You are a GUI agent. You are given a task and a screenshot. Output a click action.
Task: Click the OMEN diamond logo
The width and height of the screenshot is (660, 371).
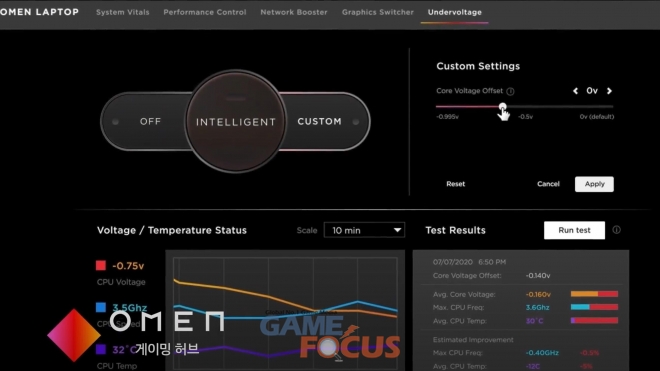tap(74, 335)
